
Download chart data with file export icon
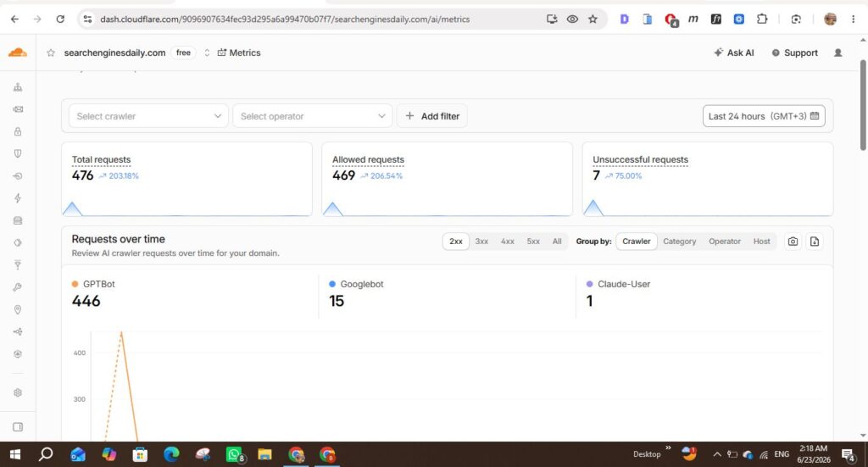(815, 242)
